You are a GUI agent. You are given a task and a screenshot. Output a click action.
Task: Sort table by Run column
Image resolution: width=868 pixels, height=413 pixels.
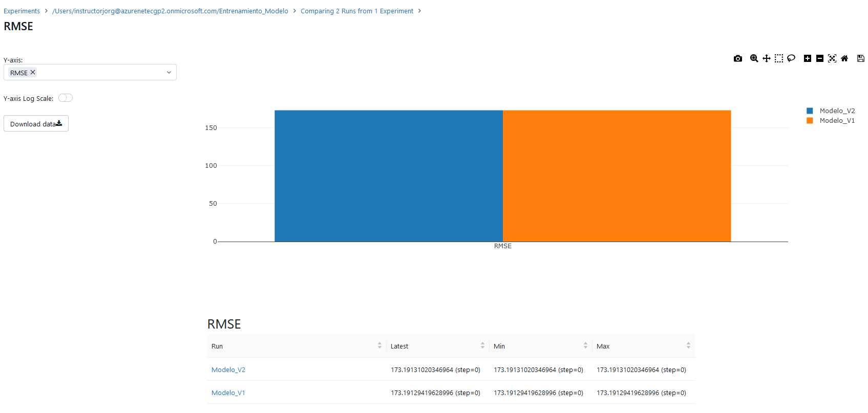pos(379,346)
